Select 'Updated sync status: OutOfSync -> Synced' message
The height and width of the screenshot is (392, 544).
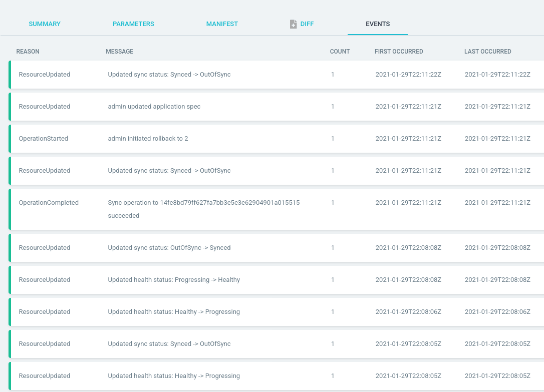tap(169, 247)
